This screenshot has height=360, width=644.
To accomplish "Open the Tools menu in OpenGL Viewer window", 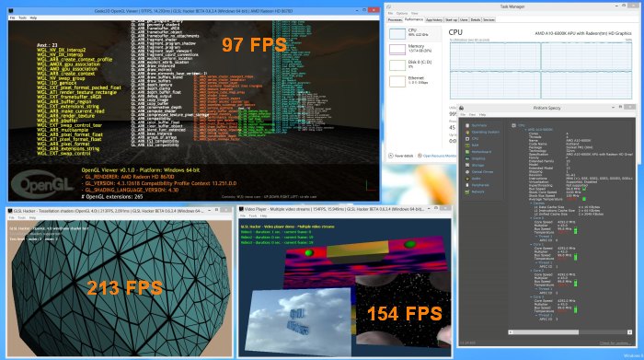I will [23, 17].
